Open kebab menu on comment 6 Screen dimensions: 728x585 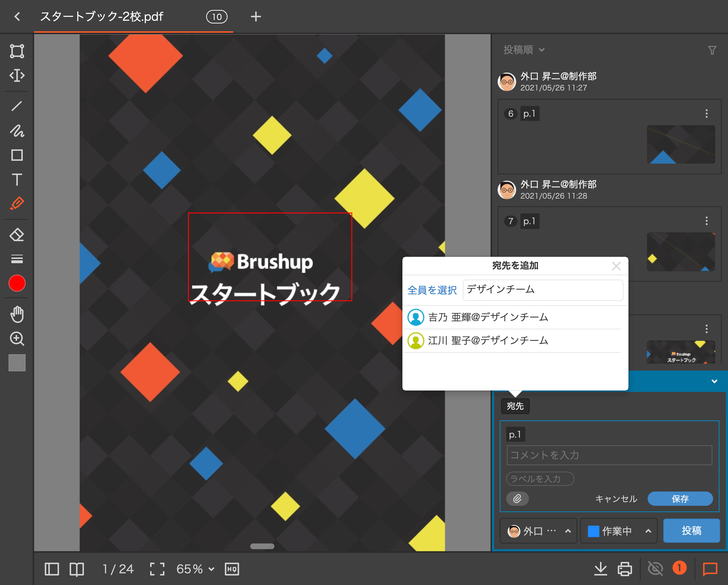pos(706,114)
